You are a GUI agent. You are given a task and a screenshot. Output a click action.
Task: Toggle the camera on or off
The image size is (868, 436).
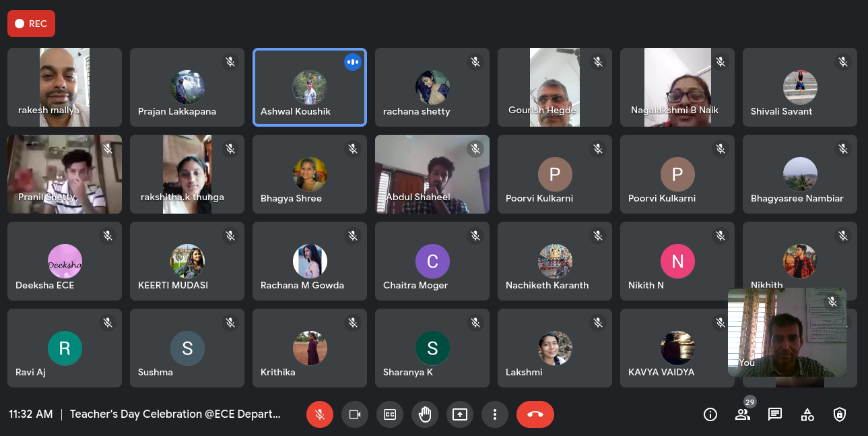pos(355,414)
